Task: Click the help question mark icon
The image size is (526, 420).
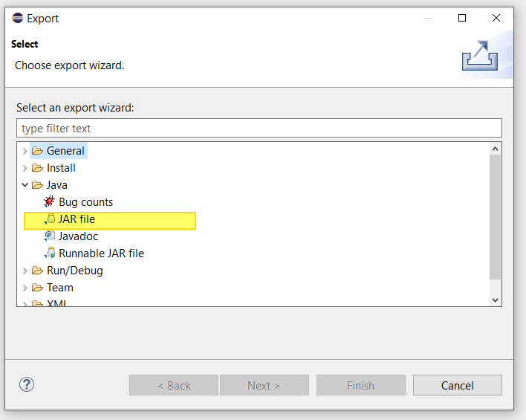Action: (x=27, y=384)
